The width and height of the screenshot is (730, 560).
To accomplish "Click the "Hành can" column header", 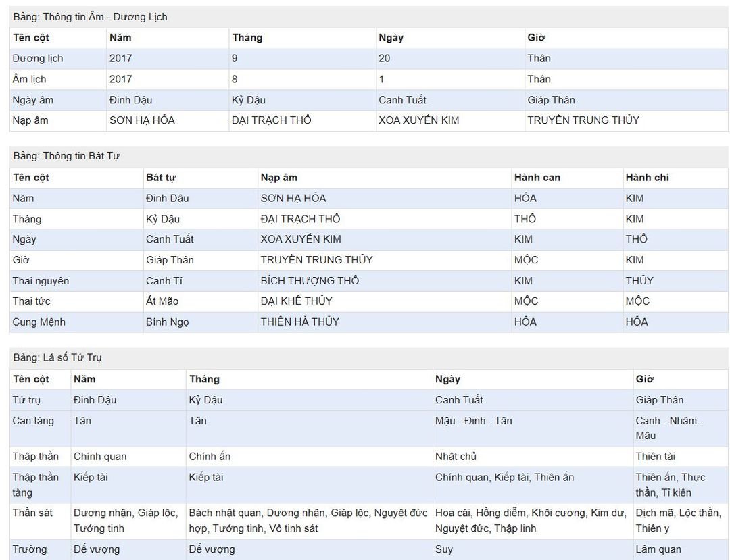I will point(537,178).
